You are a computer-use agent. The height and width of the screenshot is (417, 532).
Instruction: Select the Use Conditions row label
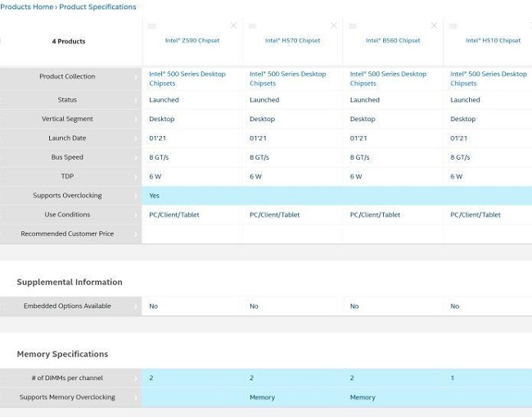(67, 215)
